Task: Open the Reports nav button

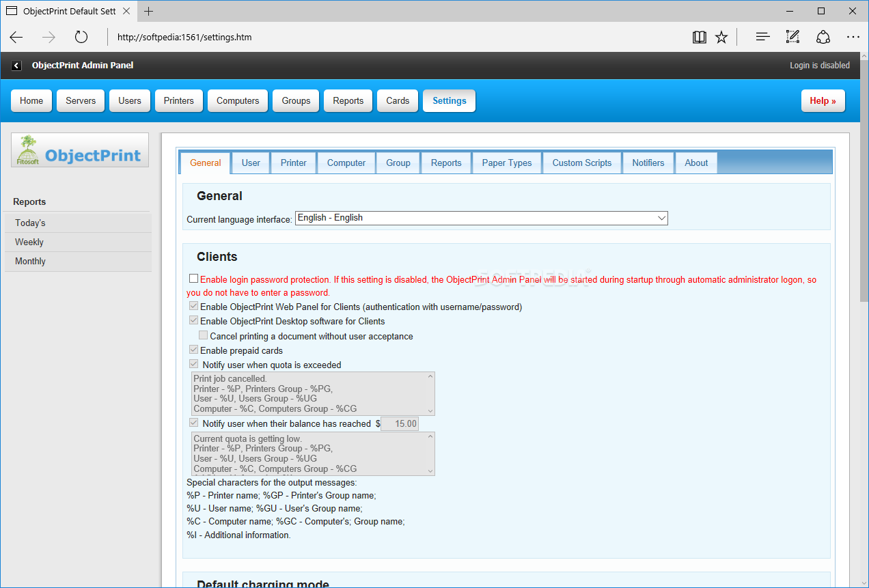Action: [x=348, y=100]
